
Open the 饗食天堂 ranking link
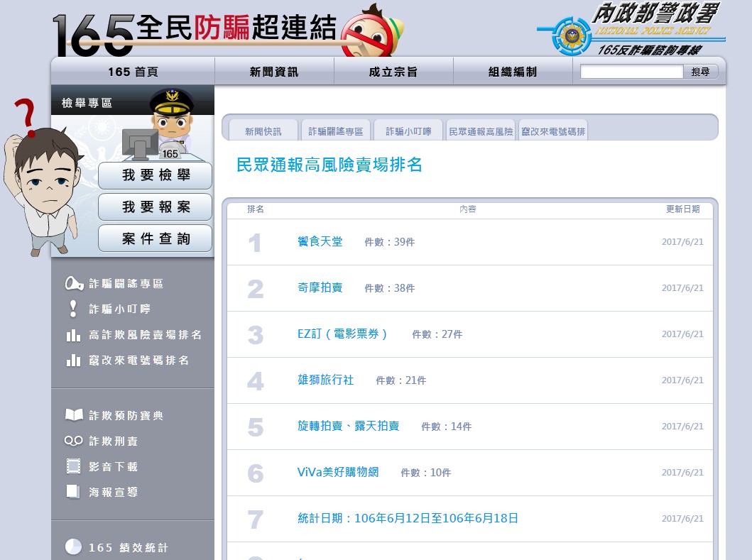[320, 241]
